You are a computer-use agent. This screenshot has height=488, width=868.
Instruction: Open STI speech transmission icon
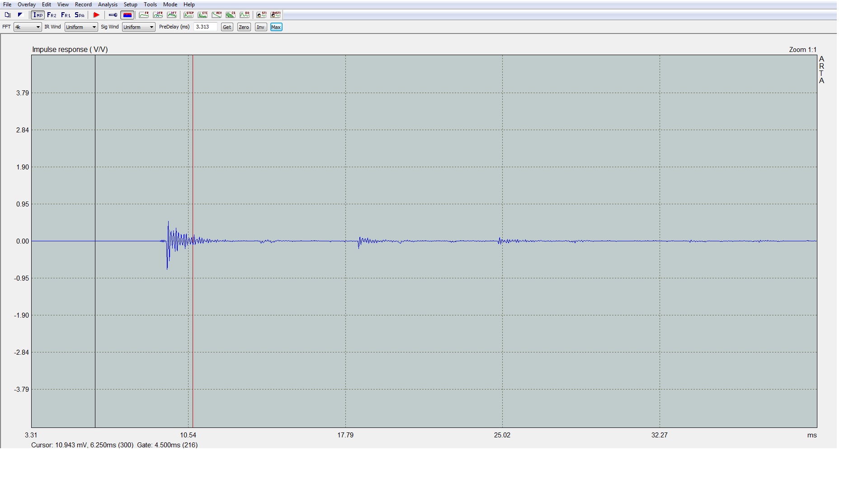coord(261,15)
